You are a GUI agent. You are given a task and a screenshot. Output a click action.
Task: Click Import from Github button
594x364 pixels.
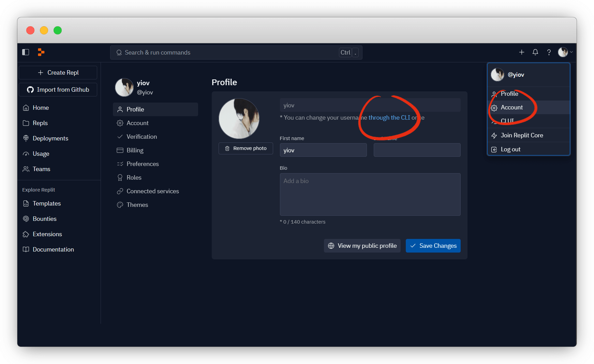[58, 90]
